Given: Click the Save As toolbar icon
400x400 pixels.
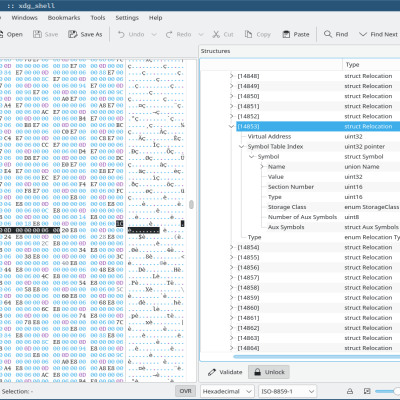Looking at the screenshot, I should click(73, 34).
